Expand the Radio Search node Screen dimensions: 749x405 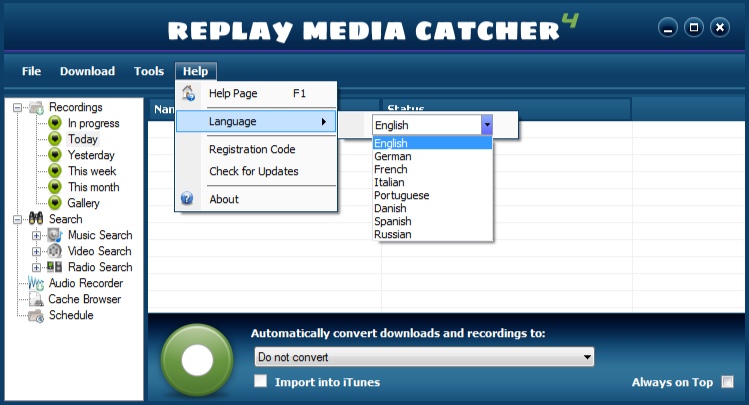(x=36, y=267)
